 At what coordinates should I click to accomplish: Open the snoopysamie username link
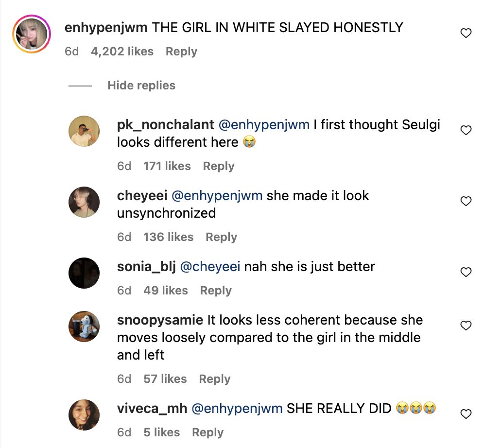coord(160,320)
